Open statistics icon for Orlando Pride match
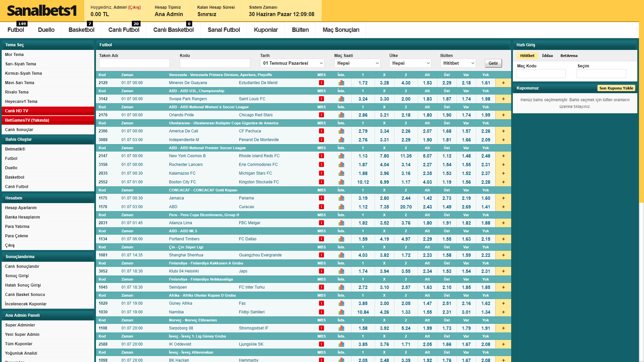This screenshot has width=644, height=362. pyautogui.click(x=341, y=115)
